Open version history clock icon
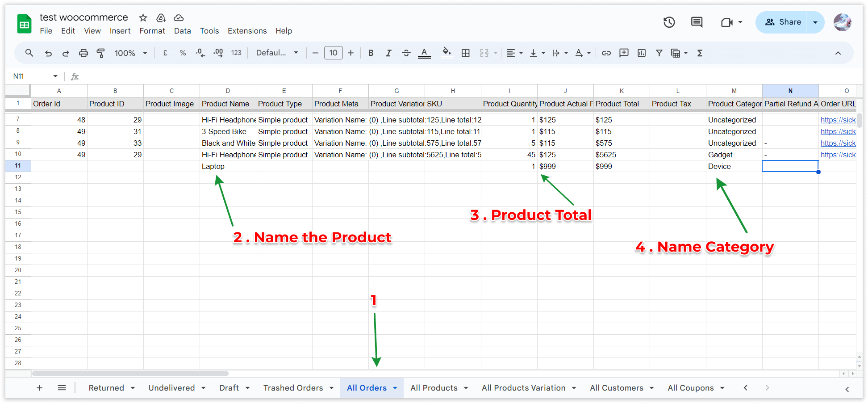 coord(669,22)
